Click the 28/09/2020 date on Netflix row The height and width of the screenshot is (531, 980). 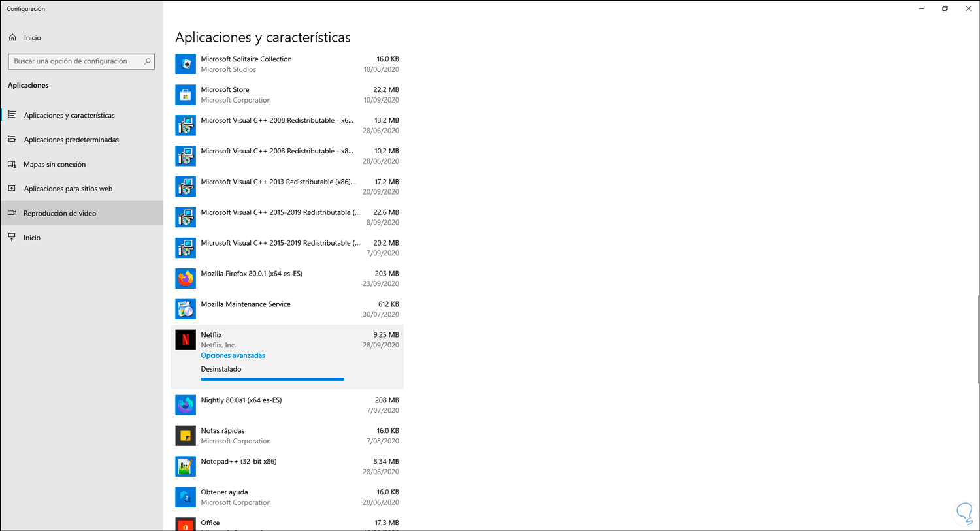tap(381, 345)
